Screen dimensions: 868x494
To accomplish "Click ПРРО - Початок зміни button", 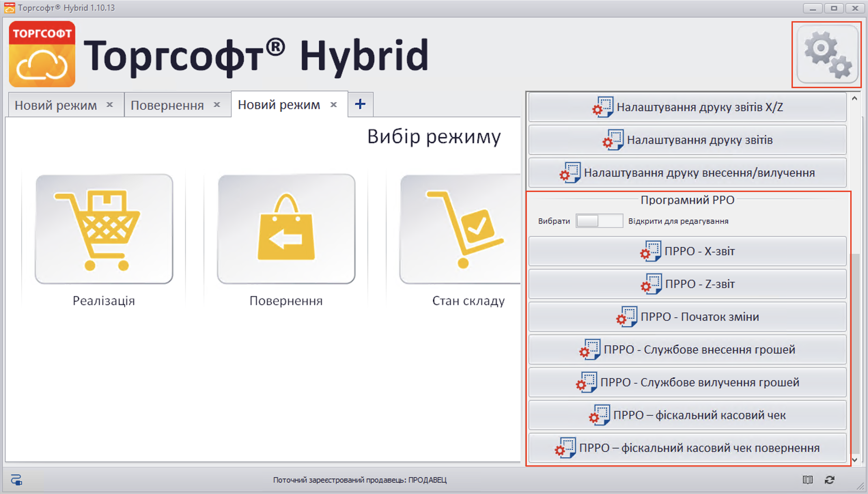I will [x=687, y=317].
